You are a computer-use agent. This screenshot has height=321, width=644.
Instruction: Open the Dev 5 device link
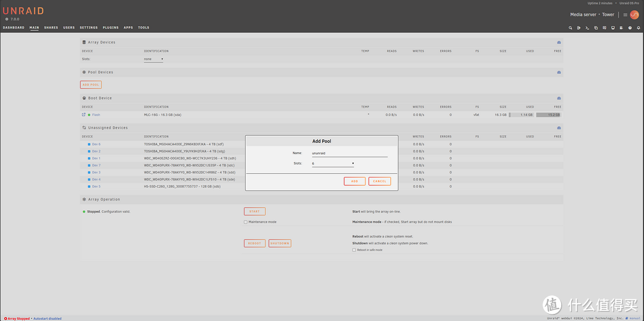click(96, 186)
